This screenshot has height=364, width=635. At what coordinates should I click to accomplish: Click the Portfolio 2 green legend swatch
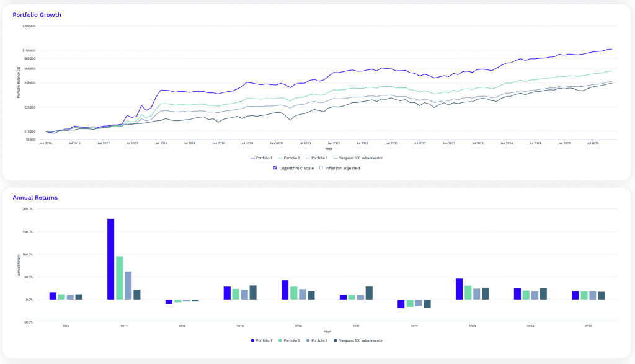(280, 340)
